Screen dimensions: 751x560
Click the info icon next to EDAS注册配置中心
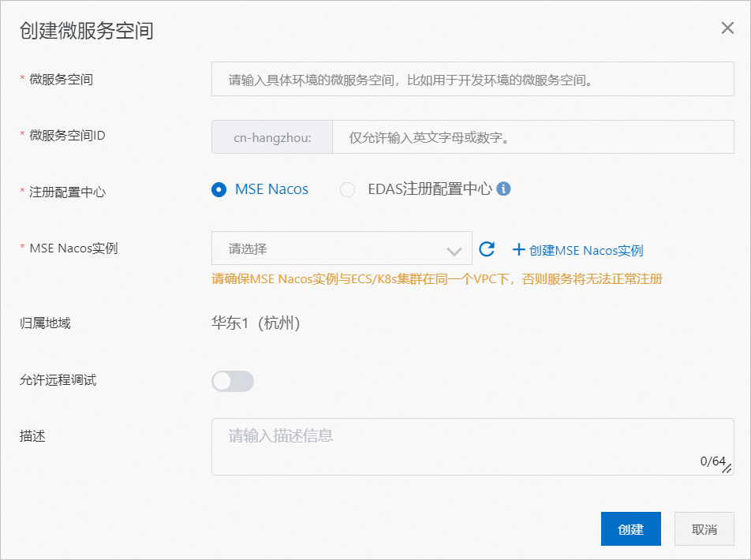[503, 189]
